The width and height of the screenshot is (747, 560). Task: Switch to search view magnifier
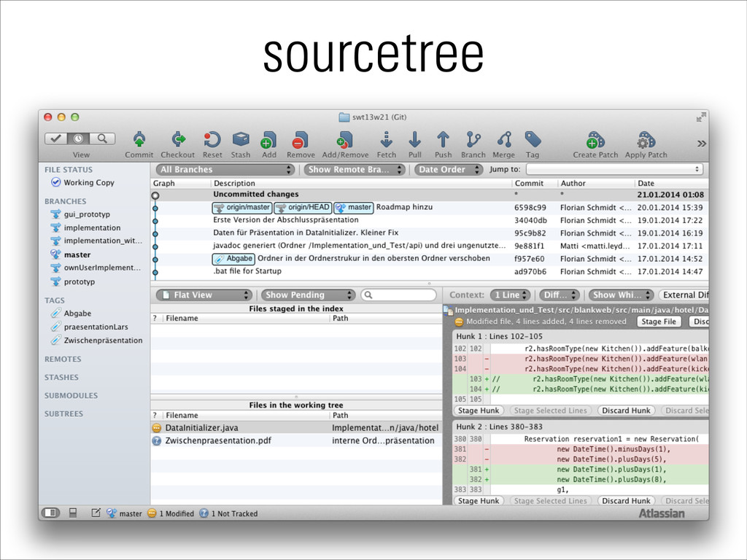tap(102, 139)
